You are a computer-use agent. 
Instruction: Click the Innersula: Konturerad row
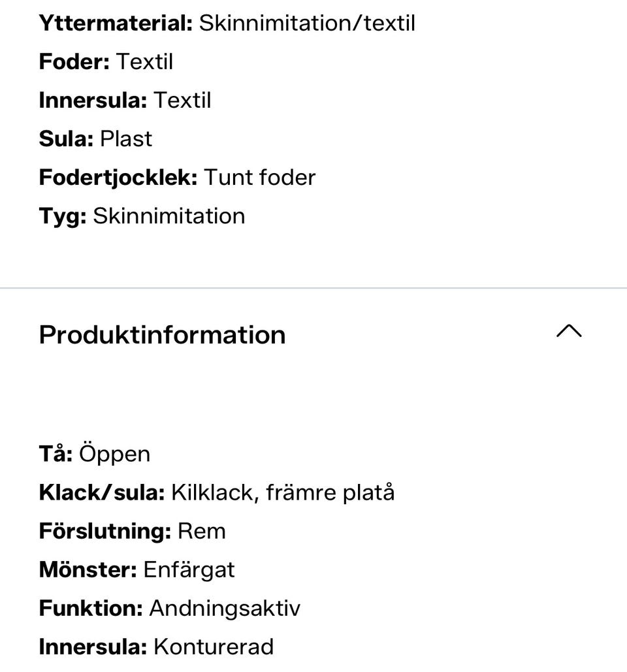156,647
